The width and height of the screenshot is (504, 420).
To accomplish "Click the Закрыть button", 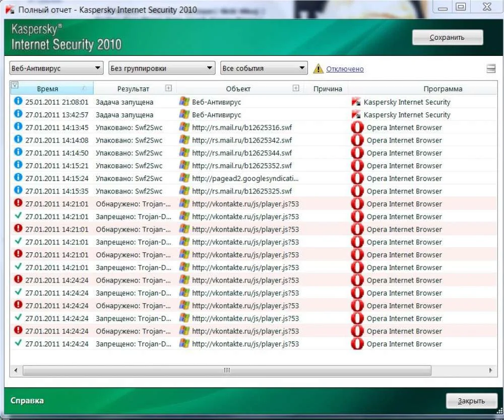I will (x=471, y=401).
